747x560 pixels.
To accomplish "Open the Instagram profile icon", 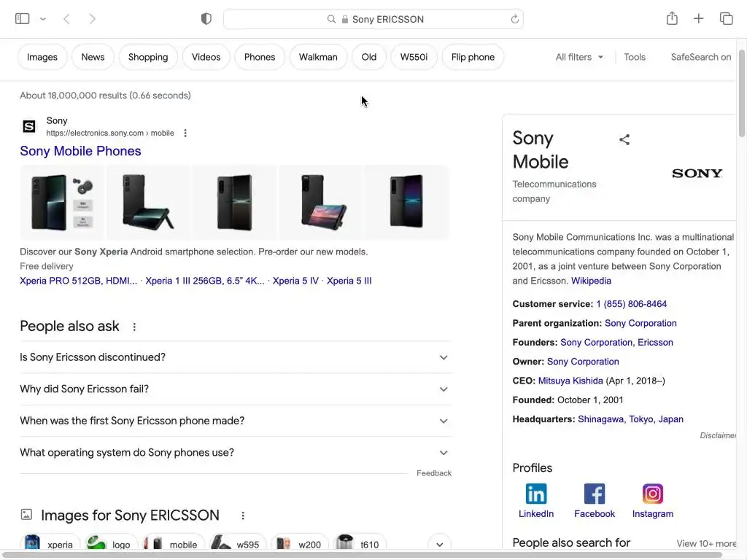I will pos(653,494).
